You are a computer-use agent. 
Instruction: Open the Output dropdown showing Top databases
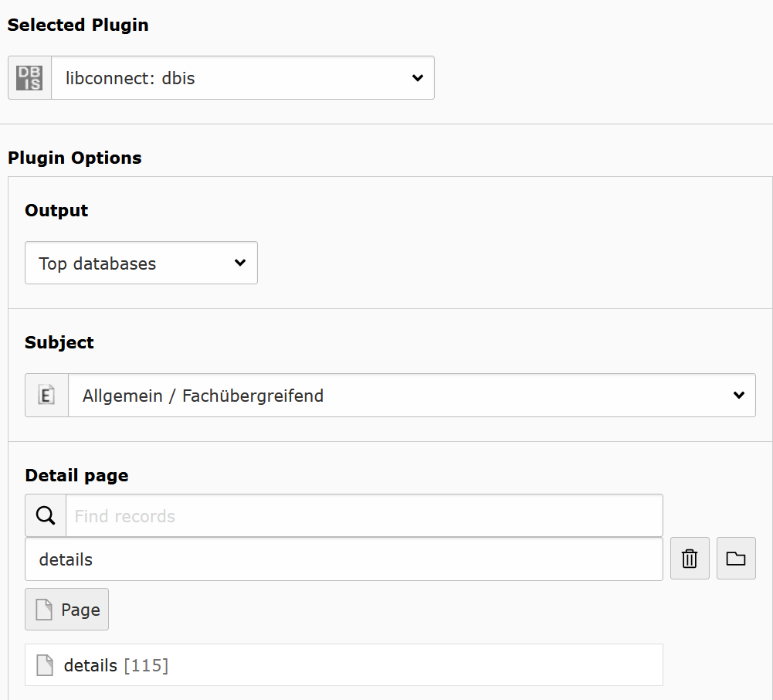(x=141, y=263)
